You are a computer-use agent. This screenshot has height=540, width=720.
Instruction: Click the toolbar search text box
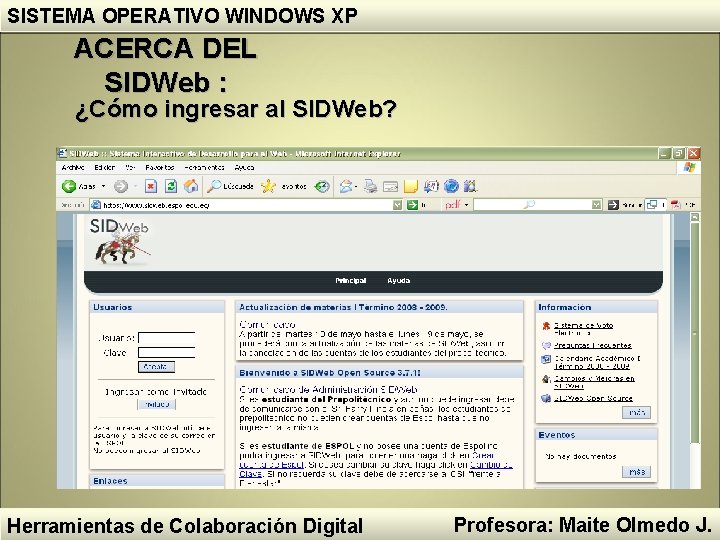click(533, 205)
